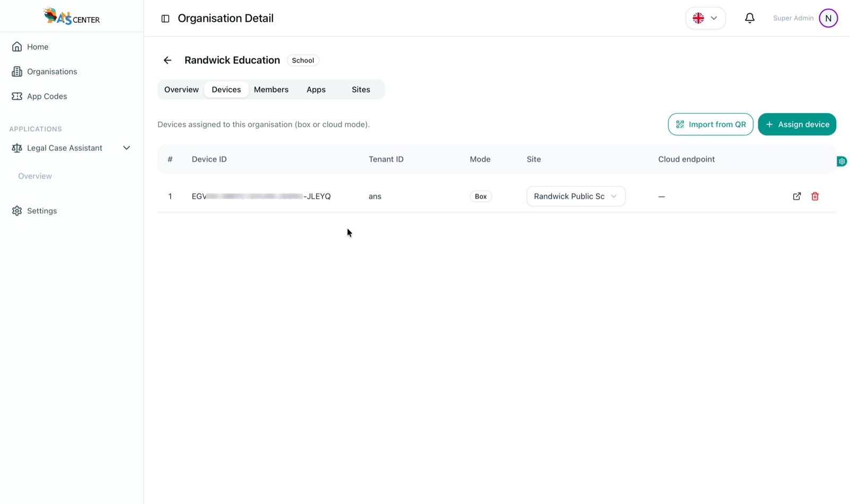Click the Organisations building icon
The image size is (850, 504).
pyautogui.click(x=17, y=71)
